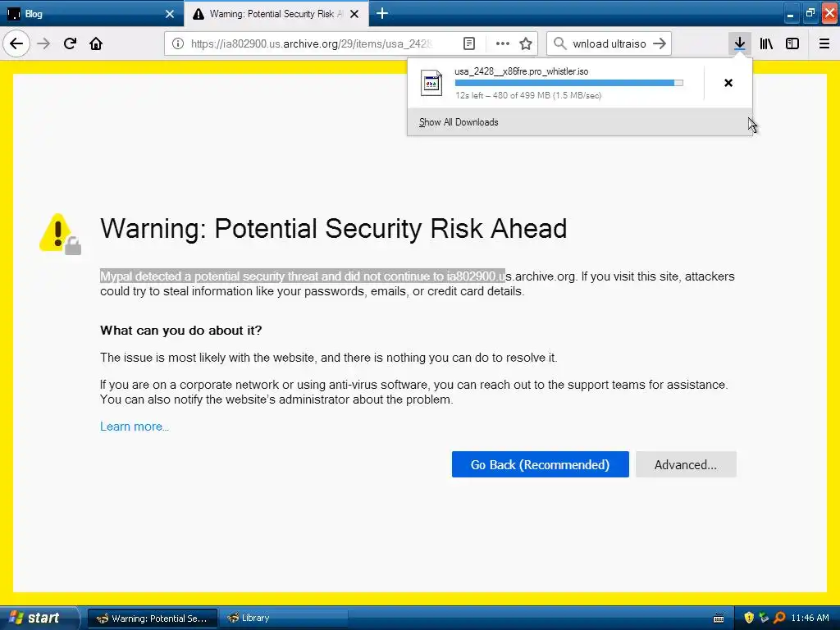Switch to Warning: Potential Se... taskbar window
The image size is (840, 630).
[x=152, y=619]
